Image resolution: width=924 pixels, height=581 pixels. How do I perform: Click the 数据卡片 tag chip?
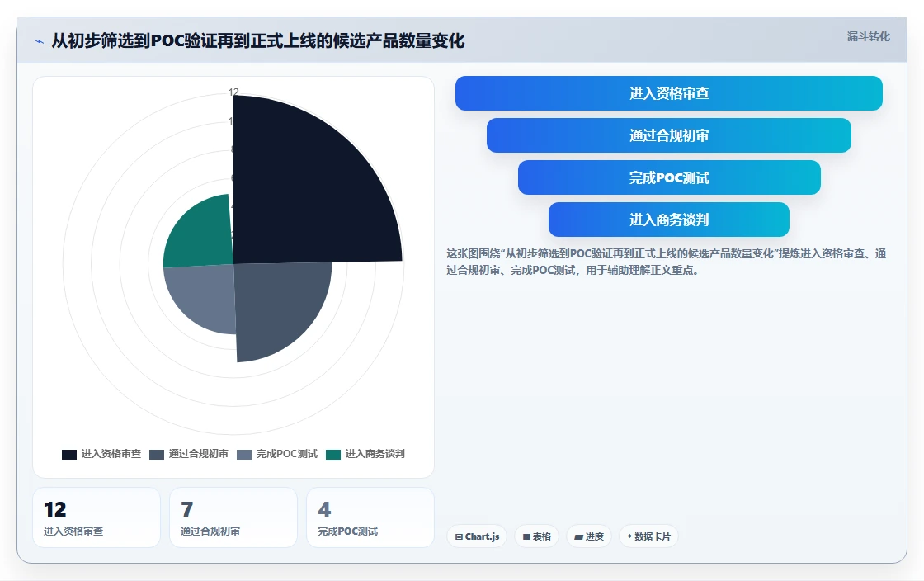pyautogui.click(x=648, y=536)
